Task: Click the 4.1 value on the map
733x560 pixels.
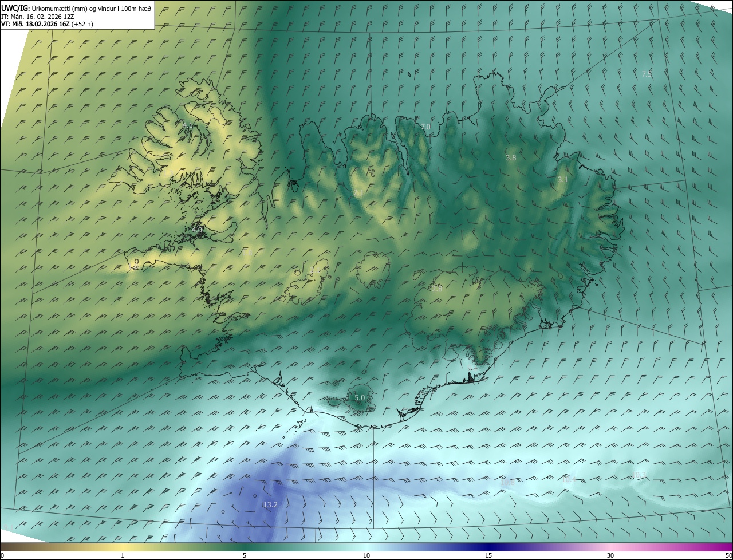Action: [x=188, y=125]
